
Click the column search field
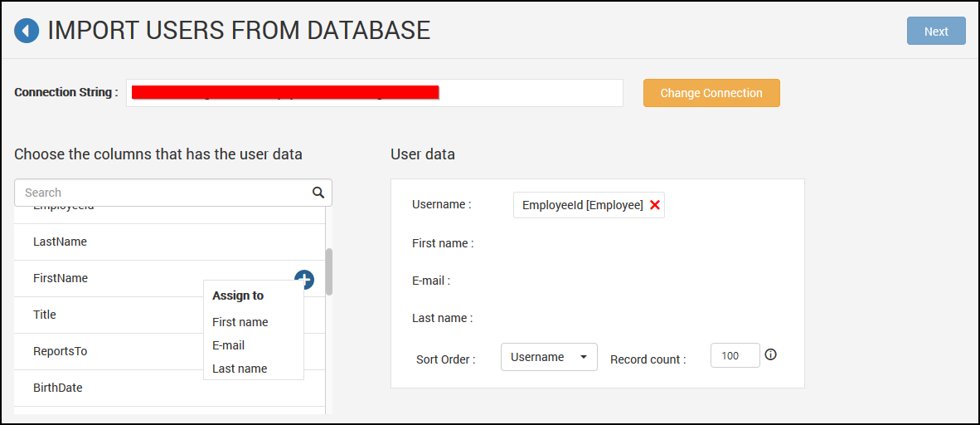(x=173, y=192)
